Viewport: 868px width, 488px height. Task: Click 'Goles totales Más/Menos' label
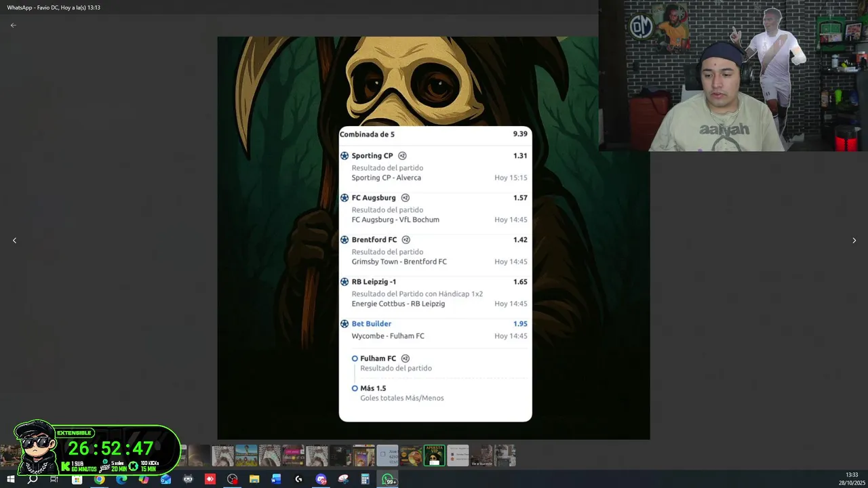point(402,398)
